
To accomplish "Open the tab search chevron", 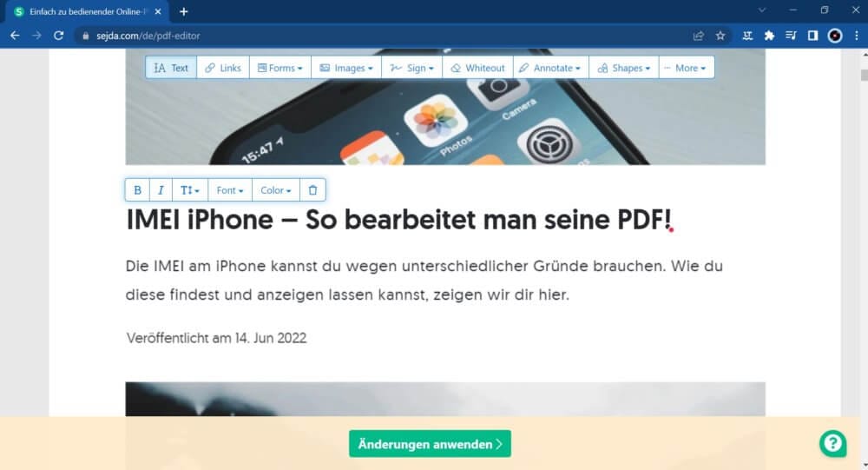I will pyautogui.click(x=762, y=10).
